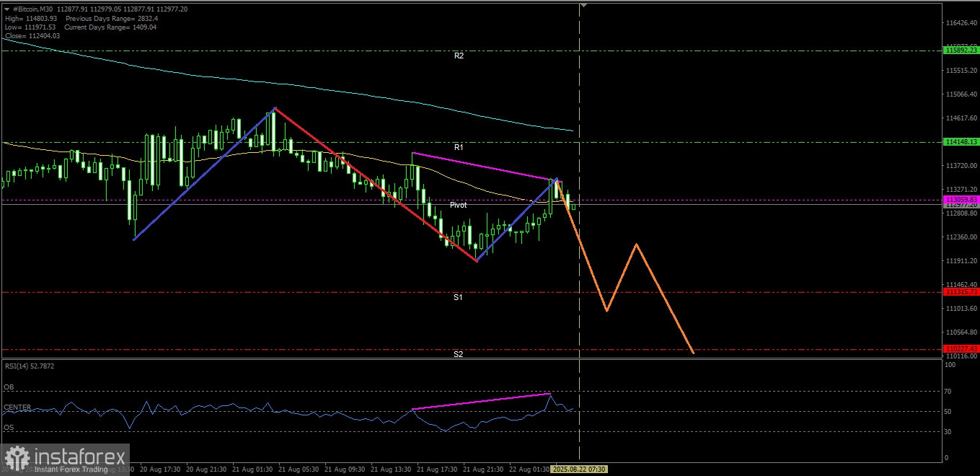Click Previous Days Range= 2832.4 text

pos(111,18)
